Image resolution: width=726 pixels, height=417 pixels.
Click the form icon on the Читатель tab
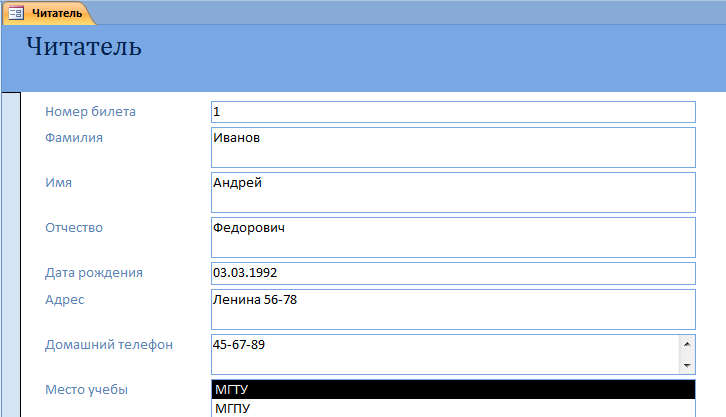click(x=16, y=13)
